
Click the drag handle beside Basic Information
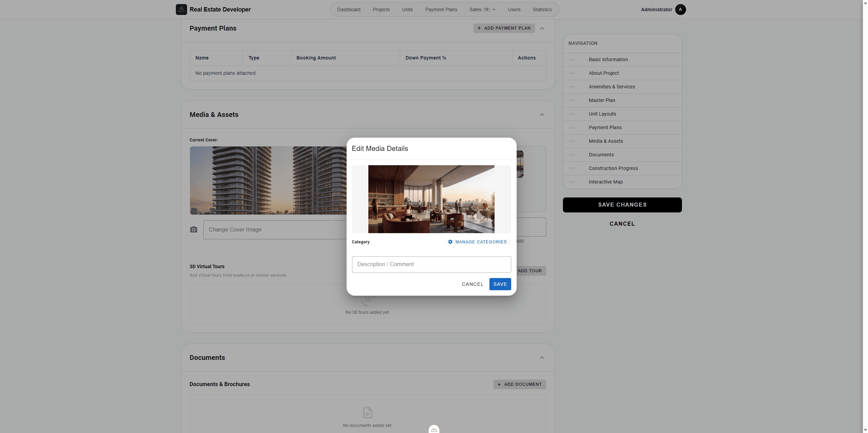(x=572, y=59)
